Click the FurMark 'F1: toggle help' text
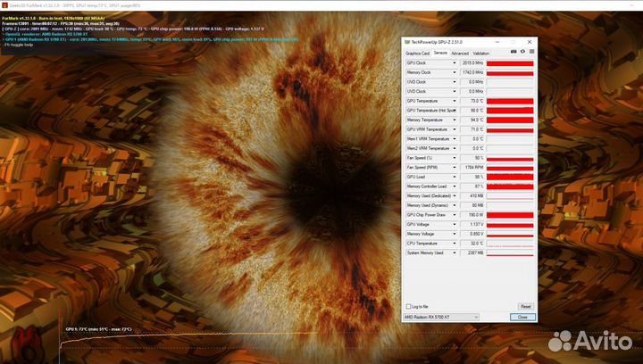The image size is (643, 364). pos(19,45)
